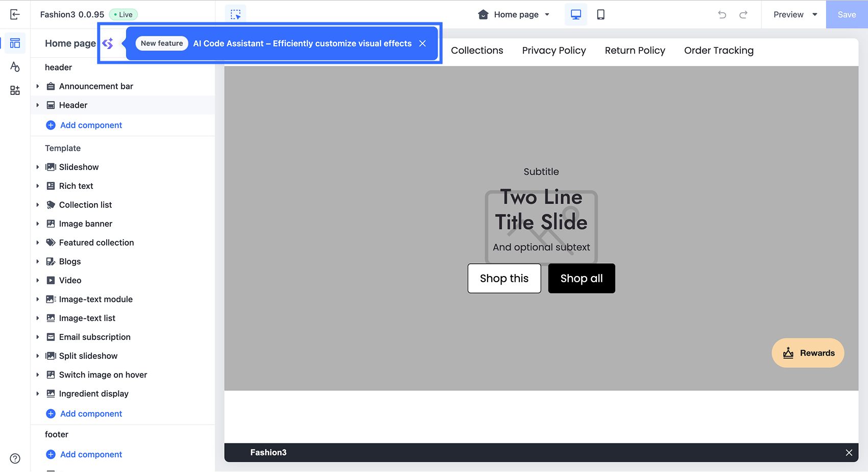Close the Fashion3 bottom bar
The height and width of the screenshot is (472, 868).
click(849, 453)
